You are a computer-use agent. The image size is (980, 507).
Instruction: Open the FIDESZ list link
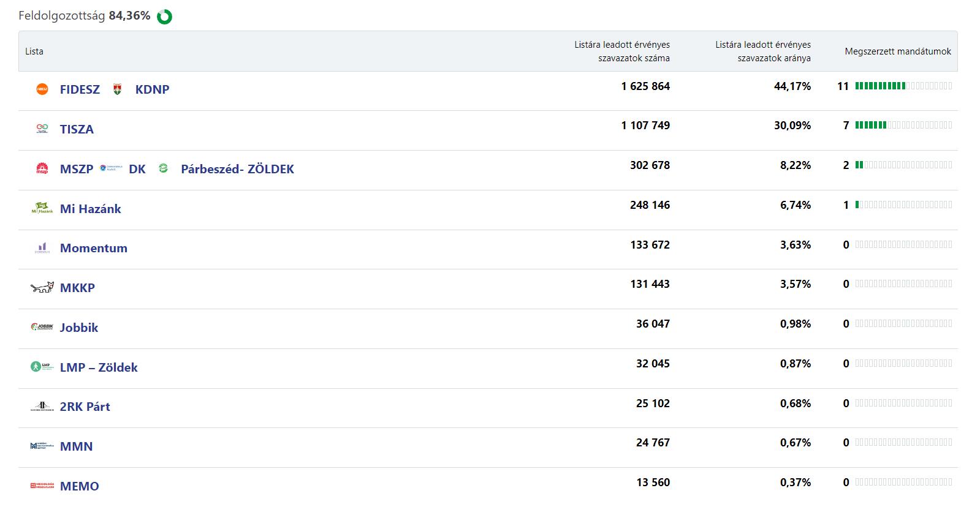(x=80, y=89)
